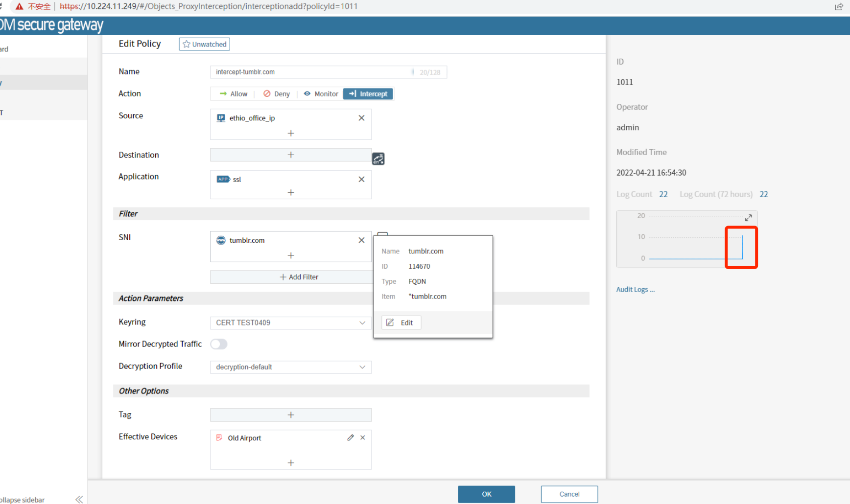The height and width of the screenshot is (504, 850).
Task: Expand the log count chart
Action: click(x=748, y=218)
